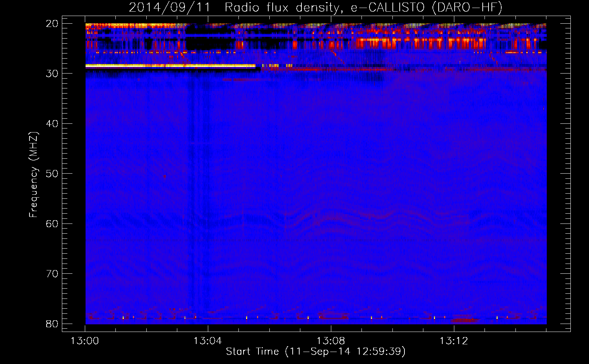The width and height of the screenshot is (589, 364).
Task: Click the small red spot near 50 MHz
Action: tap(165, 177)
